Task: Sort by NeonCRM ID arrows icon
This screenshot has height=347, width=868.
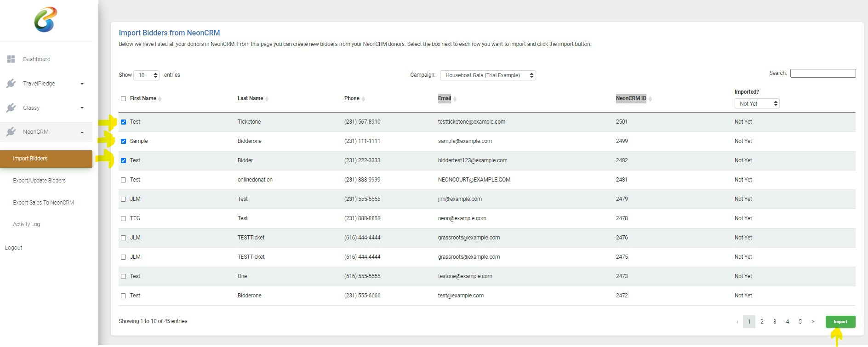Action: [650, 99]
